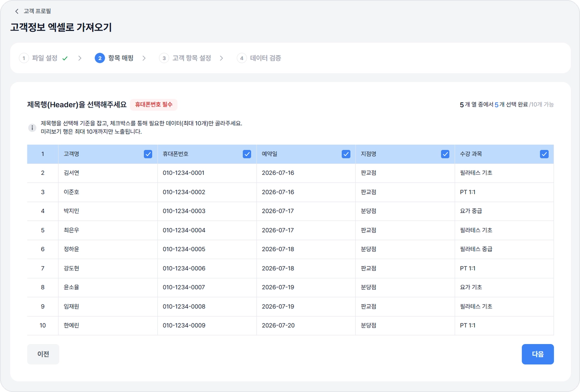The height and width of the screenshot is (392, 580).
Task: Click phone number 010-1234-0007
Action: click(184, 287)
